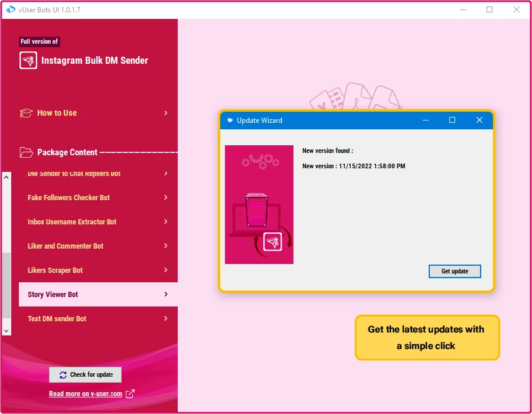This screenshot has width=532, height=414.
Task: Click the Check for update button
Action: 85,374
